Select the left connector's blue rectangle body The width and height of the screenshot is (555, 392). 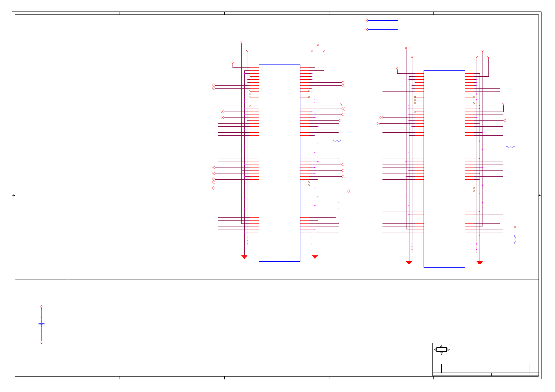tap(279, 163)
